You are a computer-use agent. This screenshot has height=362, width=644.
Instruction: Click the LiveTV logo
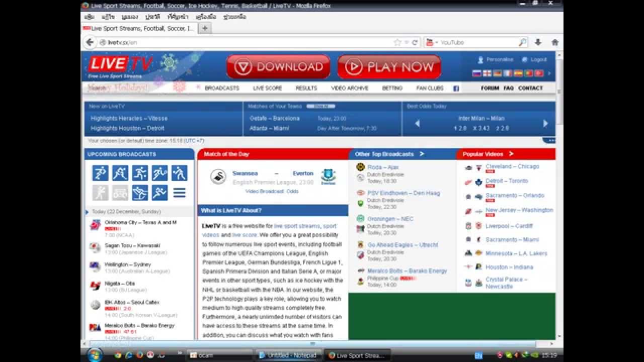(x=120, y=67)
